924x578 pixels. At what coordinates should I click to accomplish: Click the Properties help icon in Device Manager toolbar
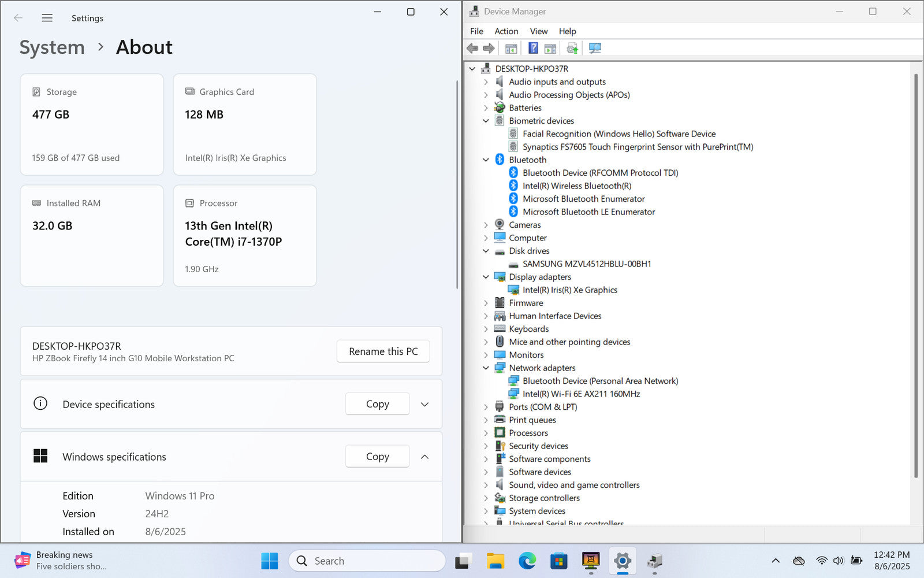pyautogui.click(x=533, y=48)
